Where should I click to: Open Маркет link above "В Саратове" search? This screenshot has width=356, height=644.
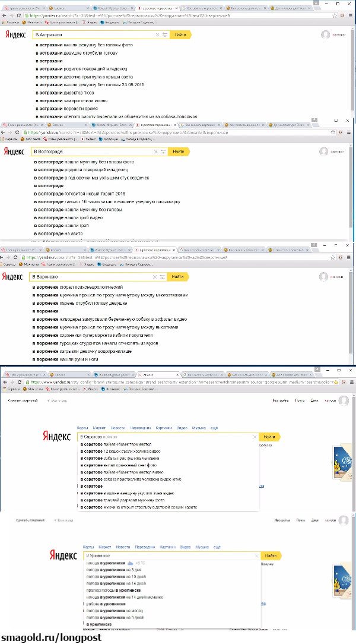100,428
